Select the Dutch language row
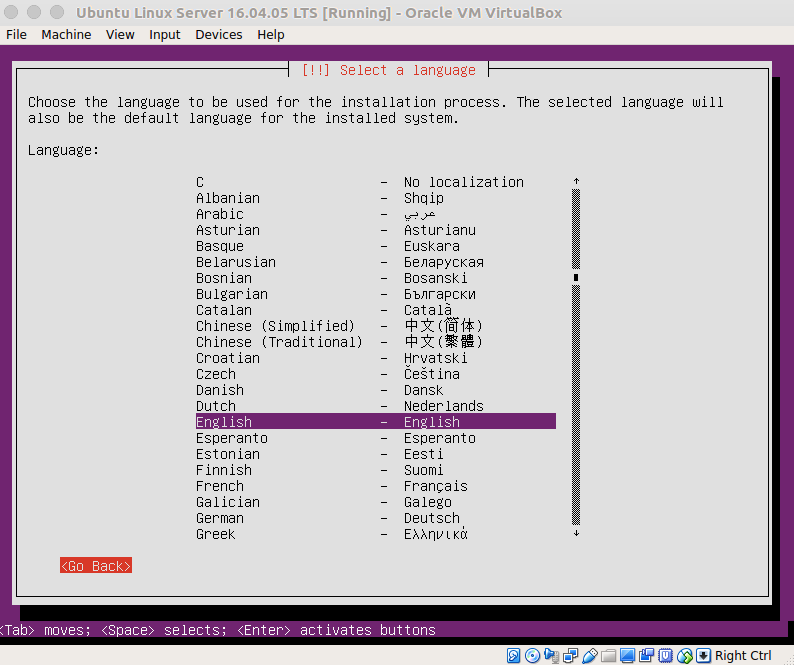The width and height of the screenshot is (794, 665). point(375,406)
